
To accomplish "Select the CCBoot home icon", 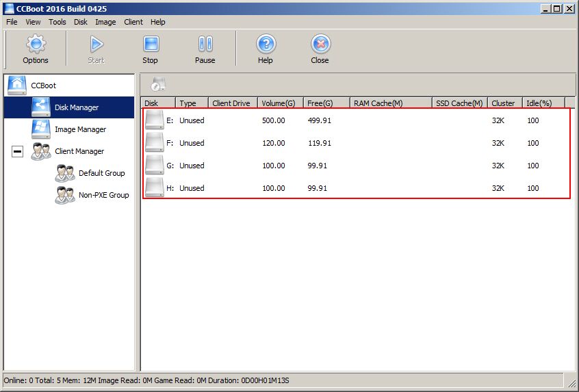I will tap(17, 86).
